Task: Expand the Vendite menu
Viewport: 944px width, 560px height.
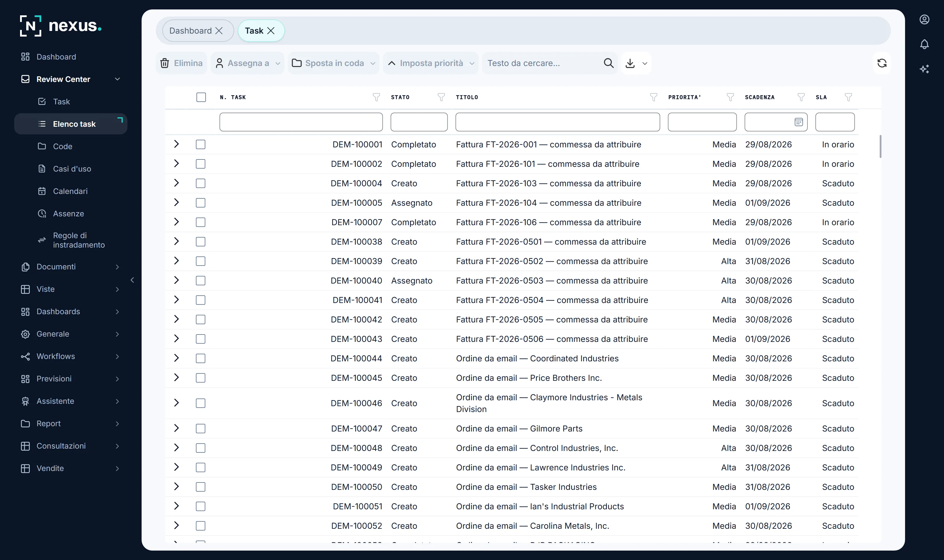Action: pos(117,469)
